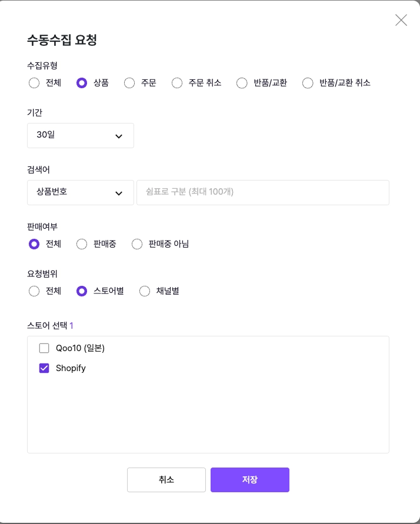Select the 반품/교환 취소 radio option
Image resolution: width=420 pixels, height=524 pixels.
(x=308, y=83)
